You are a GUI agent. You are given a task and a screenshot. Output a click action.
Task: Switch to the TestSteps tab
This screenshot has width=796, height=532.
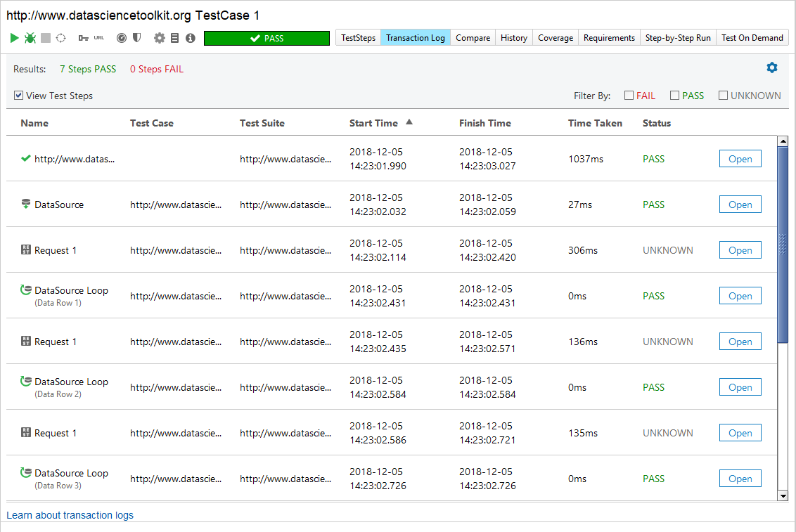pos(359,38)
